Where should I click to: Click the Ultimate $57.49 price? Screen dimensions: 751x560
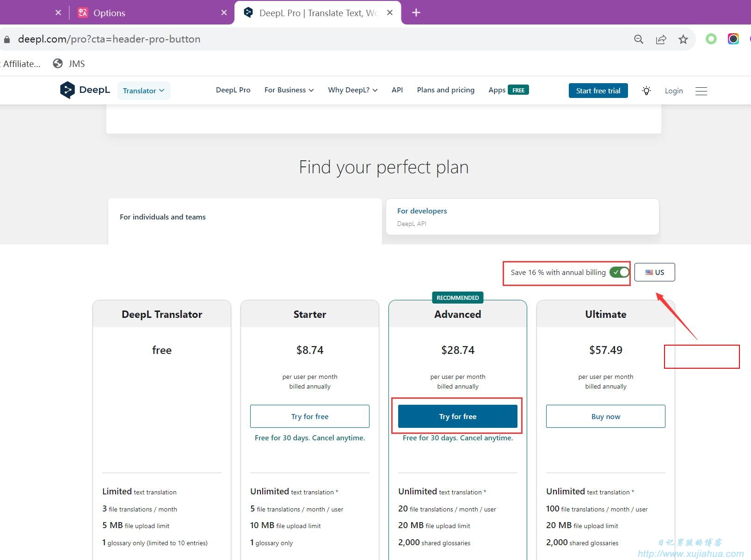point(606,350)
